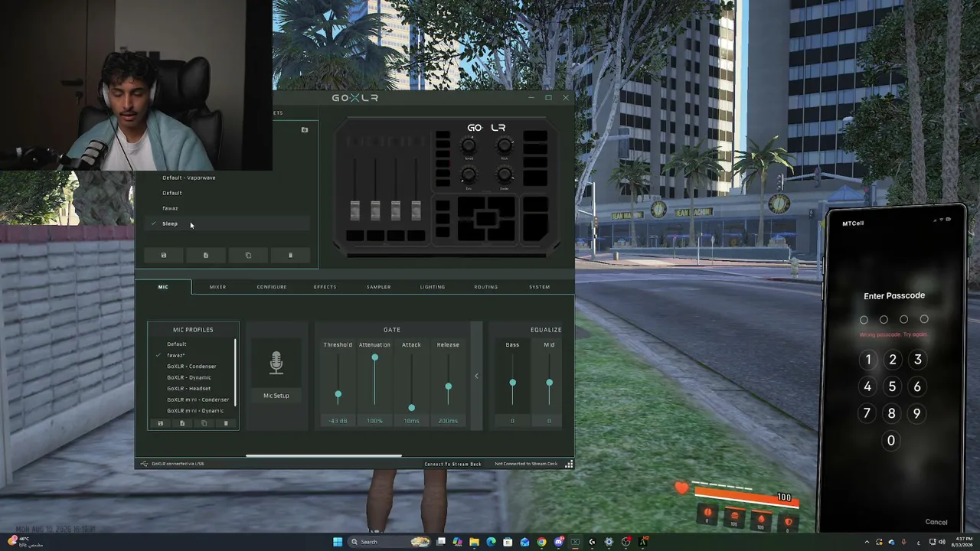Click Connect To Stream Deck
The image size is (980, 551).
click(453, 464)
